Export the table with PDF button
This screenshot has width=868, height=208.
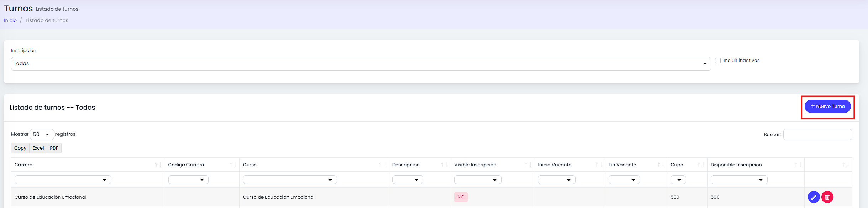(54, 148)
